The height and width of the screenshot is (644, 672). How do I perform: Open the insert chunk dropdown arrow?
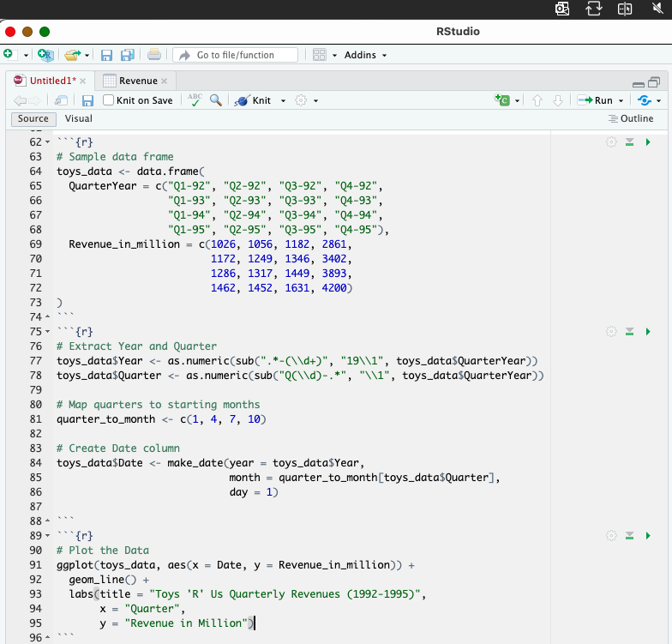pyautogui.click(x=517, y=101)
